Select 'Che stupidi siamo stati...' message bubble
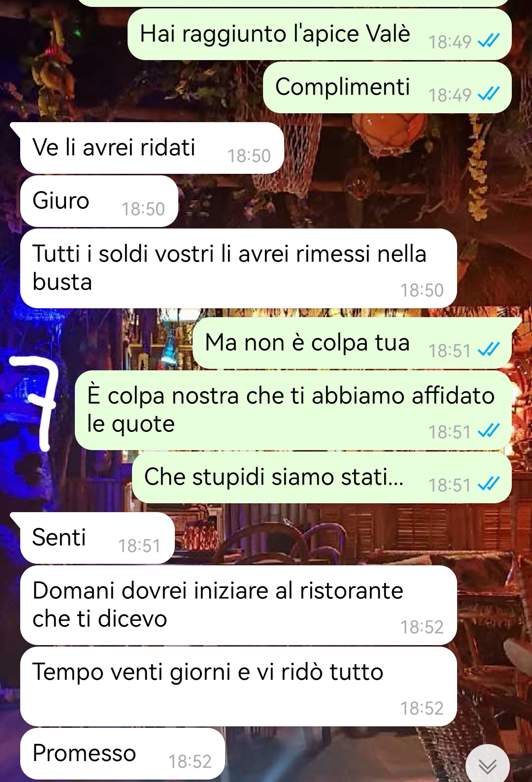 (x=322, y=478)
